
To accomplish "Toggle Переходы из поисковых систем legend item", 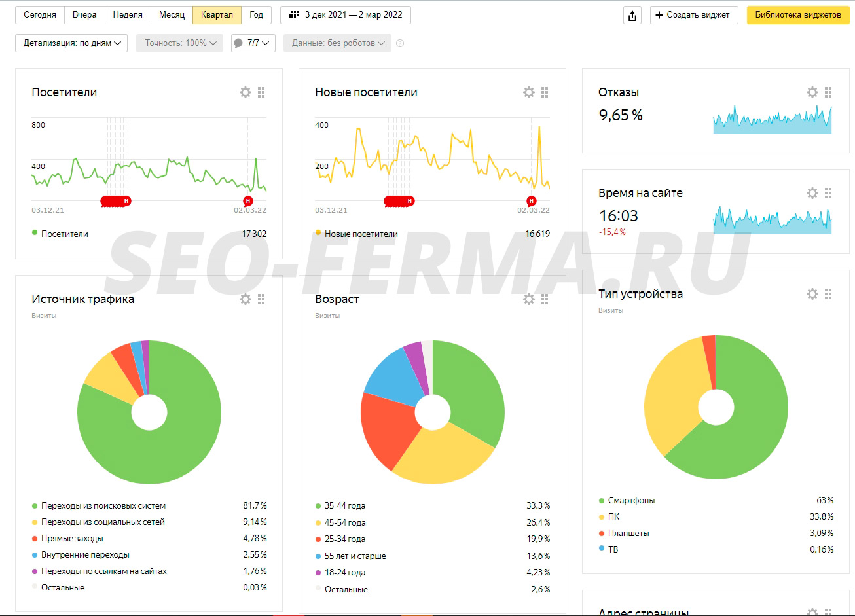I will click(x=98, y=506).
